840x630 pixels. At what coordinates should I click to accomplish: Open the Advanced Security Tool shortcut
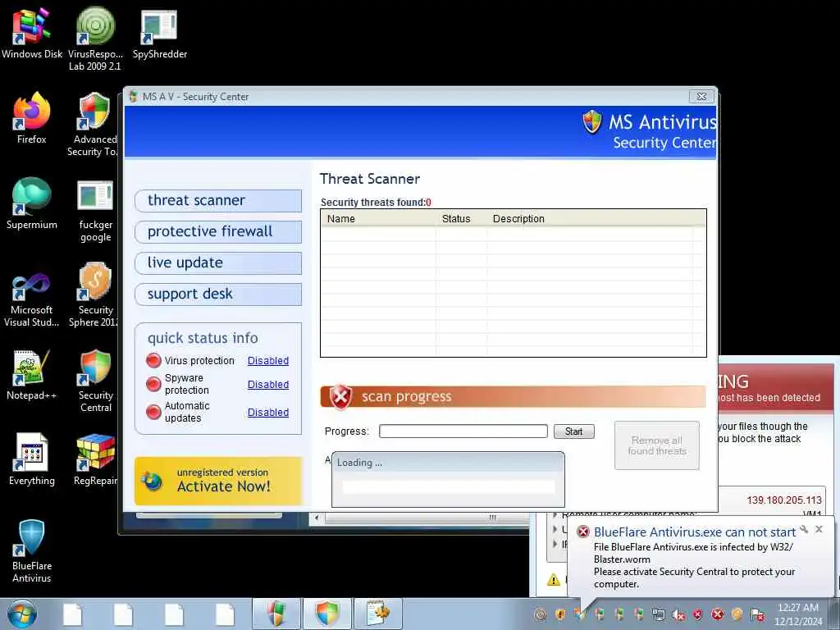[x=95, y=125]
